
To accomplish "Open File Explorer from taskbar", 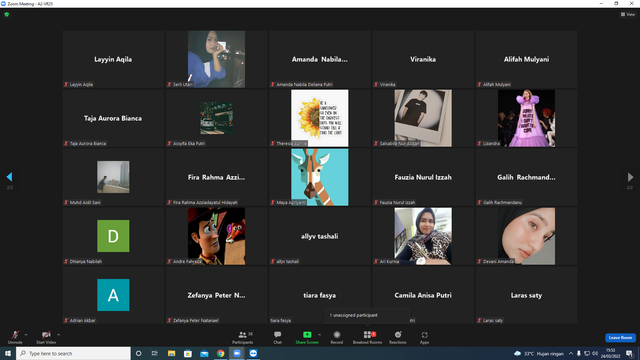I will click(x=171, y=353).
